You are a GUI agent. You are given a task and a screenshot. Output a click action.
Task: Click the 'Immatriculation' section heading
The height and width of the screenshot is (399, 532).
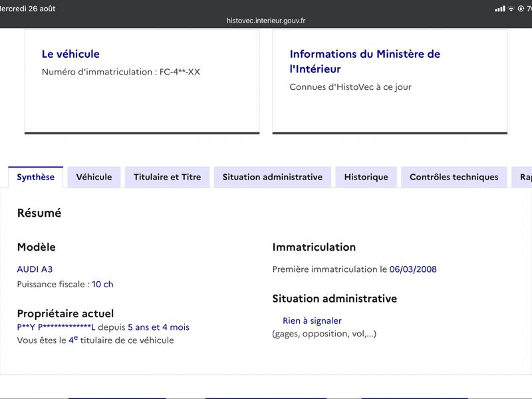click(314, 247)
